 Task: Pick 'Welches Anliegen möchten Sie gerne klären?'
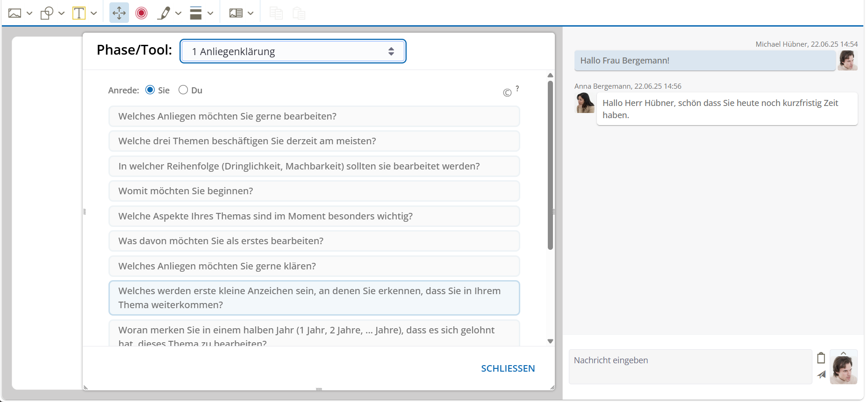pyautogui.click(x=314, y=266)
